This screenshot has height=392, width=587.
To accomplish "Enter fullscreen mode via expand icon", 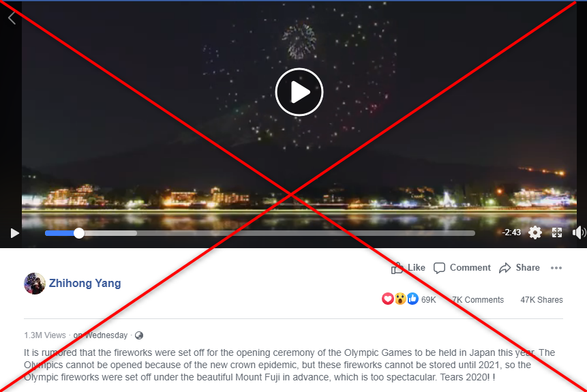I will (x=557, y=232).
